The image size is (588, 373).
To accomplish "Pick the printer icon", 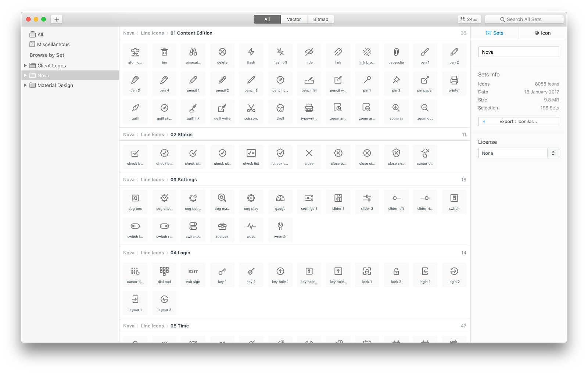I will (454, 83).
